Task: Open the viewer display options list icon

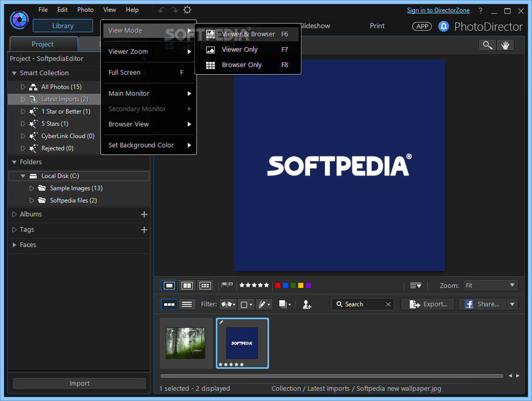Action: click(415, 285)
